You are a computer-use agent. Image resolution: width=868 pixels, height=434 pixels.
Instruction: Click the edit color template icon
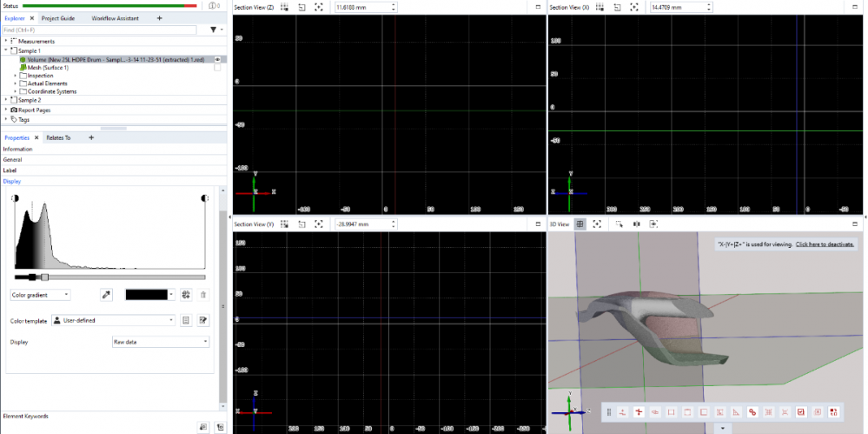[203, 320]
